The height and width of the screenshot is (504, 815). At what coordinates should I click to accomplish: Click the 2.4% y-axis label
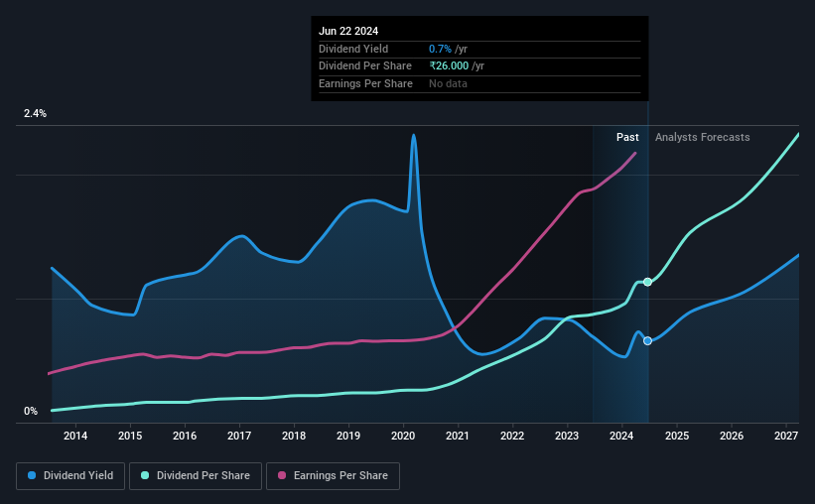(x=35, y=113)
